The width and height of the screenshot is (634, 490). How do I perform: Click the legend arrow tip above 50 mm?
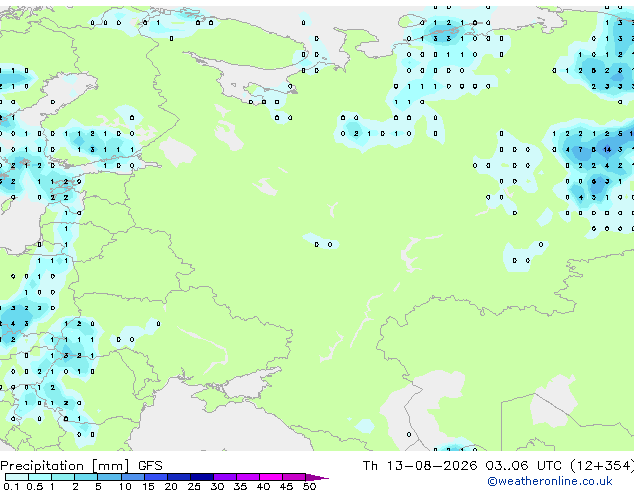317,478
